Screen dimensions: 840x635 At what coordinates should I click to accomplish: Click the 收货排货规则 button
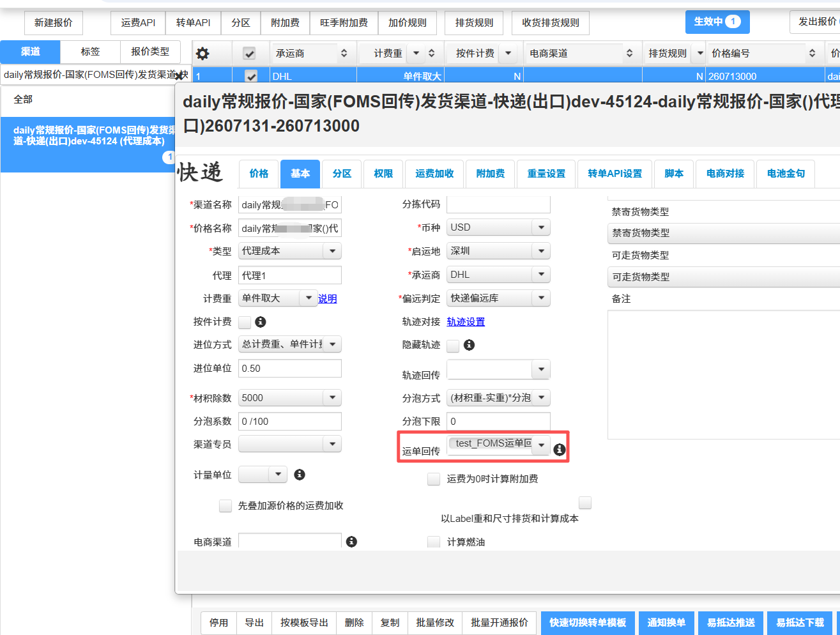551,23
